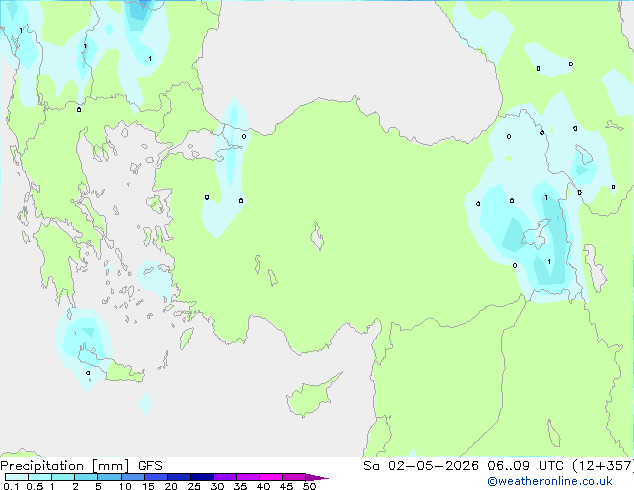Click the '06..09 UTC' time text
The height and width of the screenshot is (490, 634).
(525, 466)
